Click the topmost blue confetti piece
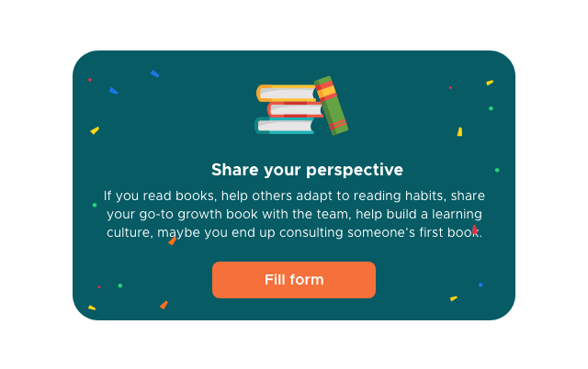The height and width of the screenshot is (369, 588). tap(154, 73)
